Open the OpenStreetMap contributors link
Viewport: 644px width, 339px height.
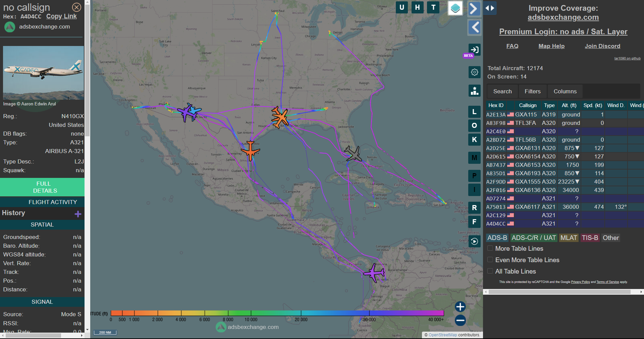[443, 335]
